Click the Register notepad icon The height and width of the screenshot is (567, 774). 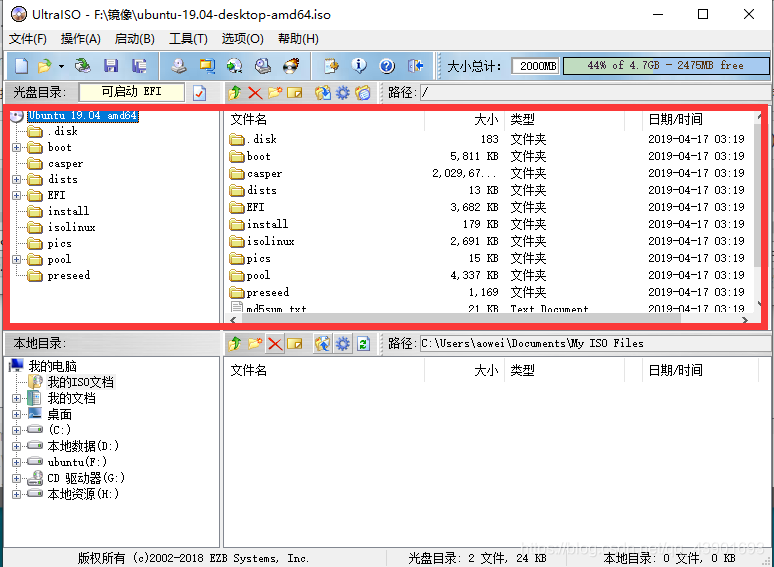pos(331,66)
